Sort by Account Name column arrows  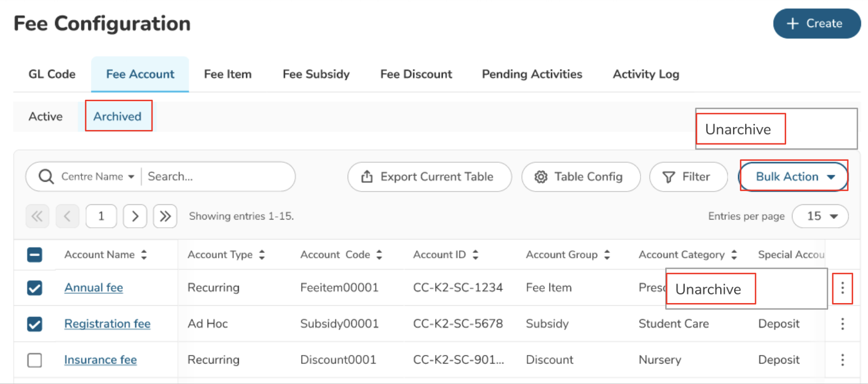pos(144,255)
